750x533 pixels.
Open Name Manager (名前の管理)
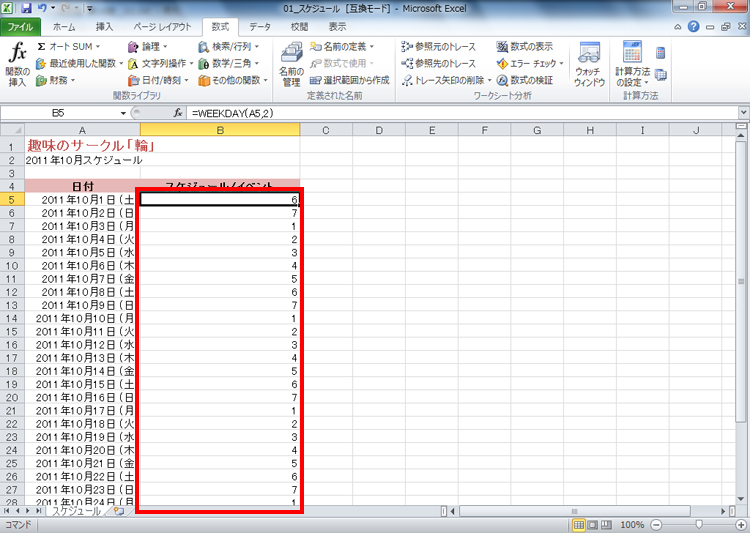[291, 64]
